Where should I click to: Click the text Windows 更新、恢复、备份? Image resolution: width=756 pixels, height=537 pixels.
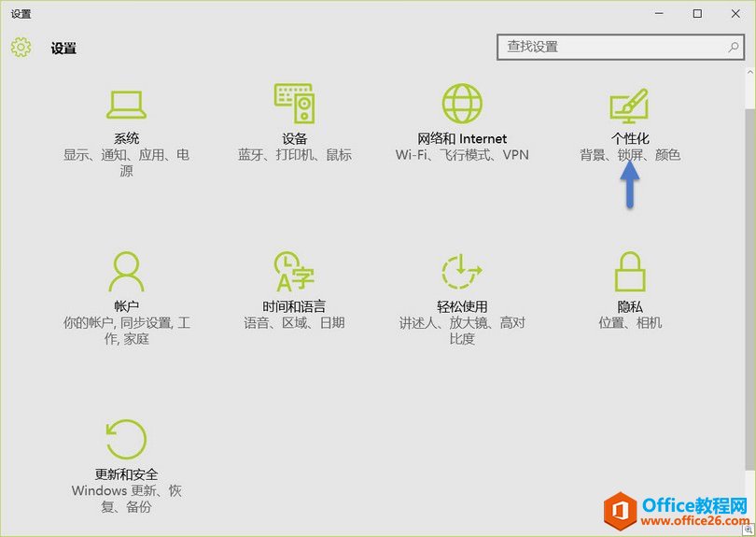[126, 499]
